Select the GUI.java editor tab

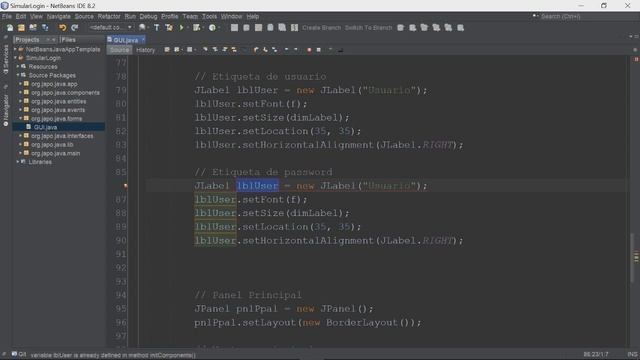click(x=125, y=40)
